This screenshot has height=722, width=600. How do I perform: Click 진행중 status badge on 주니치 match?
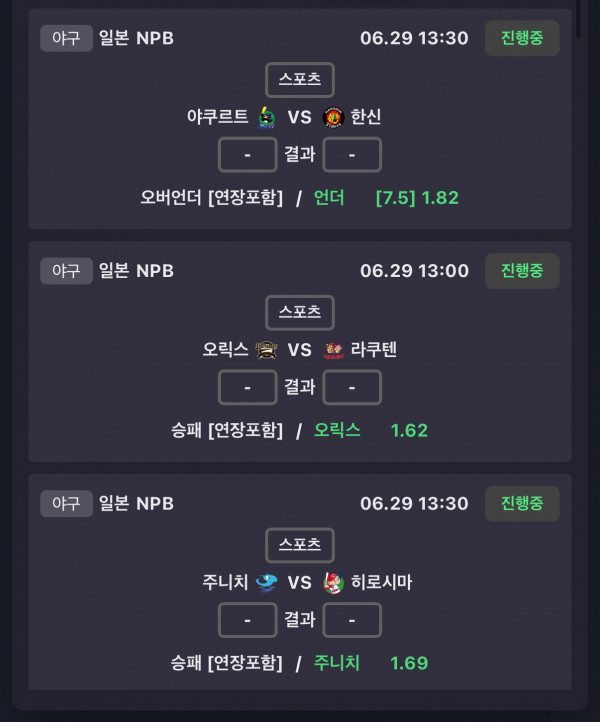[x=522, y=503]
